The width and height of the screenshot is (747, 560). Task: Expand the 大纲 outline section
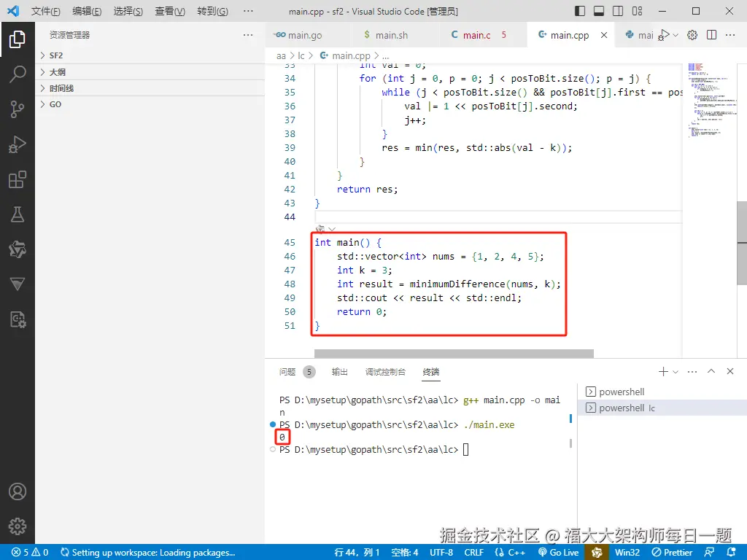(150, 72)
